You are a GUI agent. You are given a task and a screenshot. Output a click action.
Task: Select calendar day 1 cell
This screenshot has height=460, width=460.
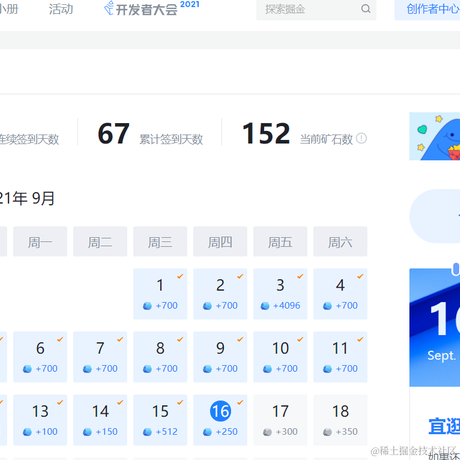click(160, 294)
